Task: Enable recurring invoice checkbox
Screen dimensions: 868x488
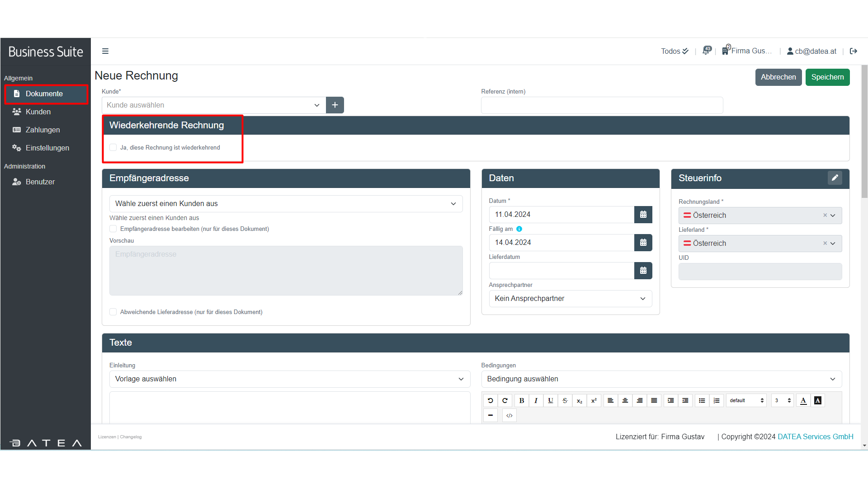Action: tap(113, 147)
